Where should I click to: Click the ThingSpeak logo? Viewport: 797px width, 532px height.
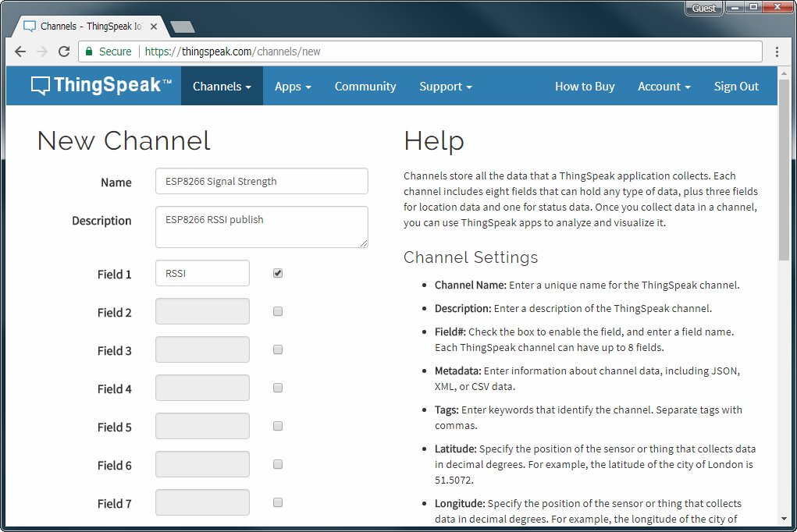point(101,85)
